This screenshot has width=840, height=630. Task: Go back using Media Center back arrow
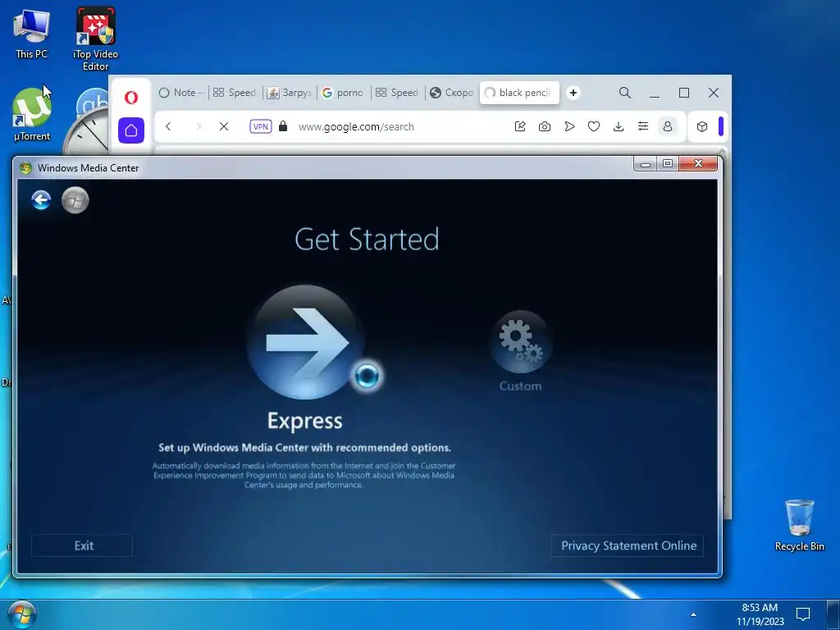pyautogui.click(x=41, y=200)
